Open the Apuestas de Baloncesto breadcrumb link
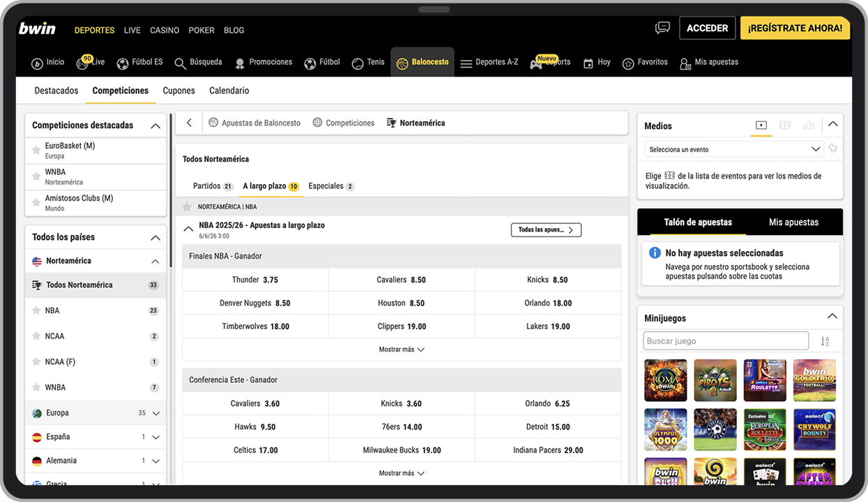The image size is (868, 502). click(x=254, y=123)
